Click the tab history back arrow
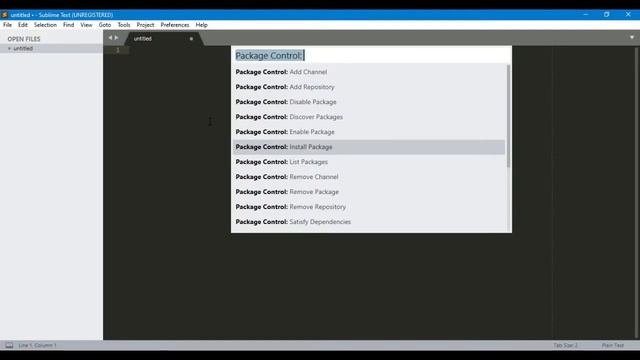This screenshot has height=360, width=640. click(110, 38)
